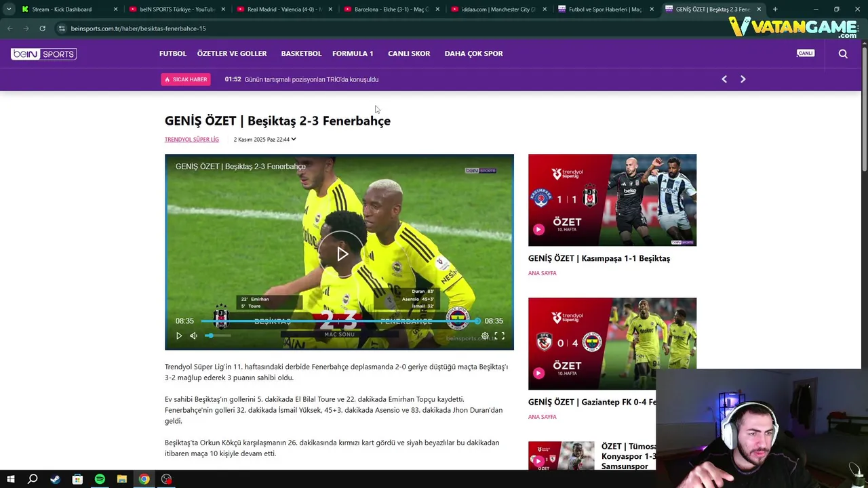Click ANA SAYFA under Gaziantep FK summary

click(x=542, y=417)
